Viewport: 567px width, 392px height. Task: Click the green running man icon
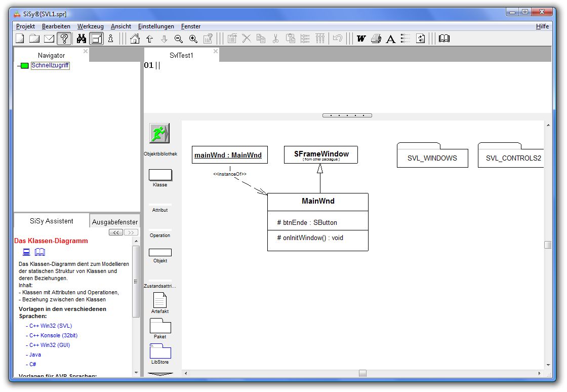(159, 133)
